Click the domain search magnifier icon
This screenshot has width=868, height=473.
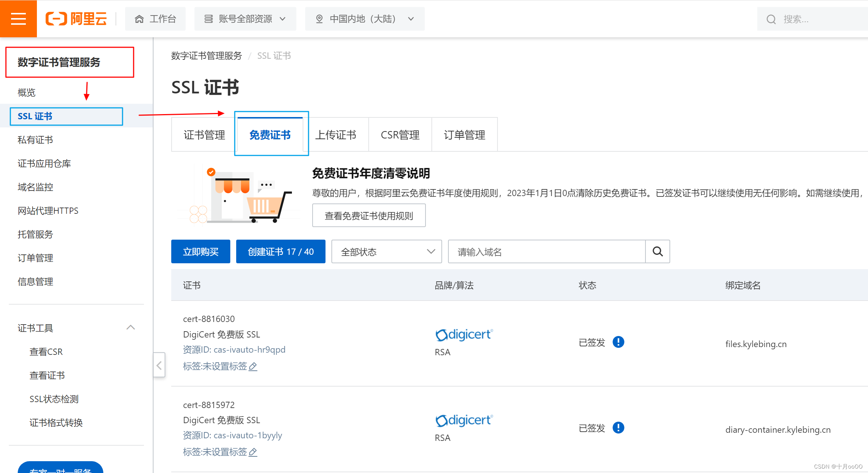pyautogui.click(x=657, y=252)
